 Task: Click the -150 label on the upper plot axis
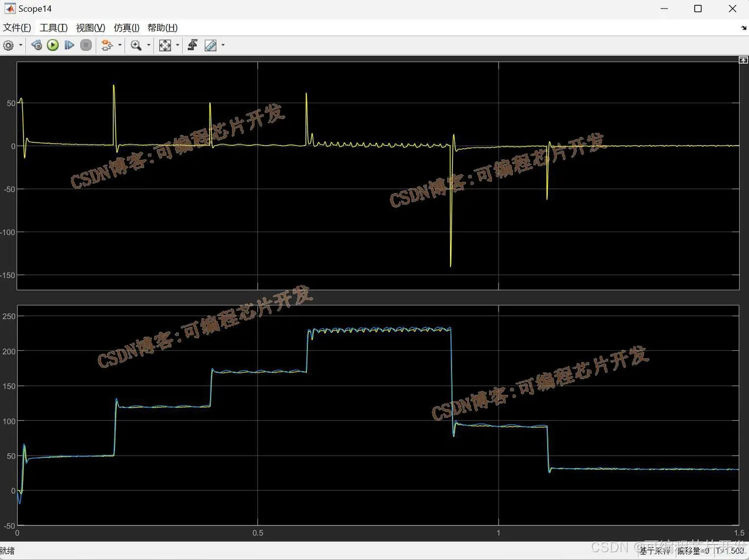(x=8, y=275)
